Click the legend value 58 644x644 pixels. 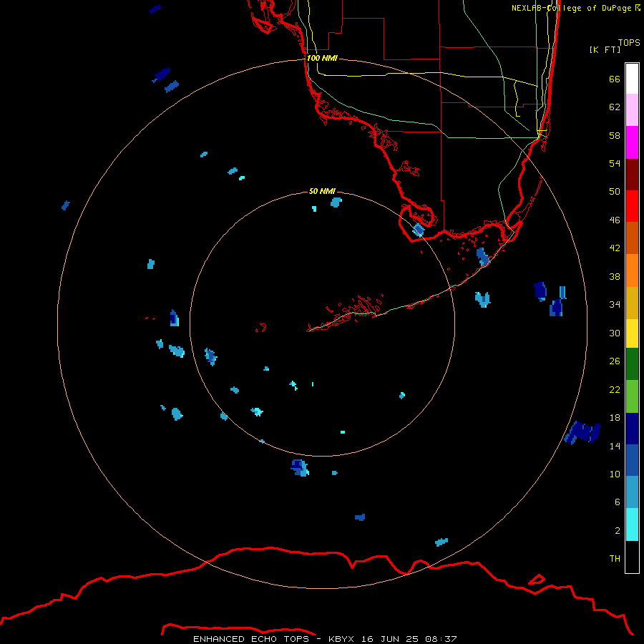point(615,135)
